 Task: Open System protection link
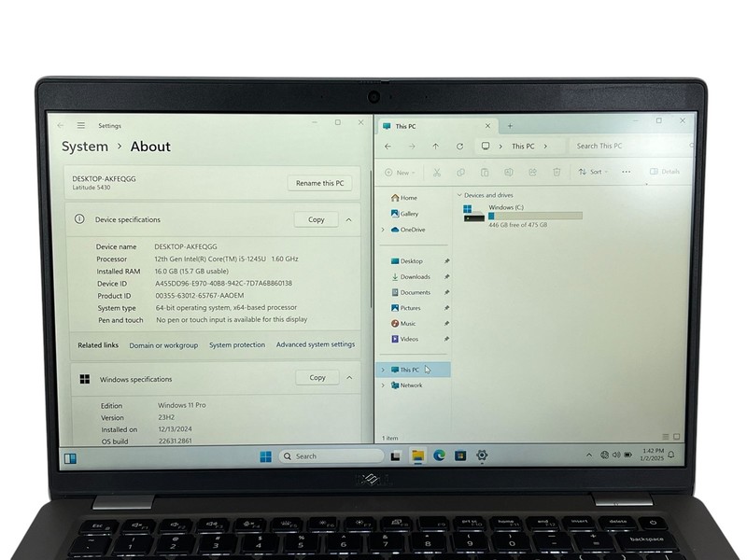(237, 344)
